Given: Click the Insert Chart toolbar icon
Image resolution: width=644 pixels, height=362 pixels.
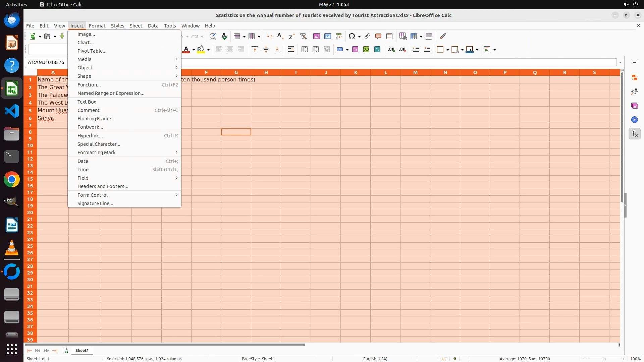Looking at the screenshot, I should 328,36.
